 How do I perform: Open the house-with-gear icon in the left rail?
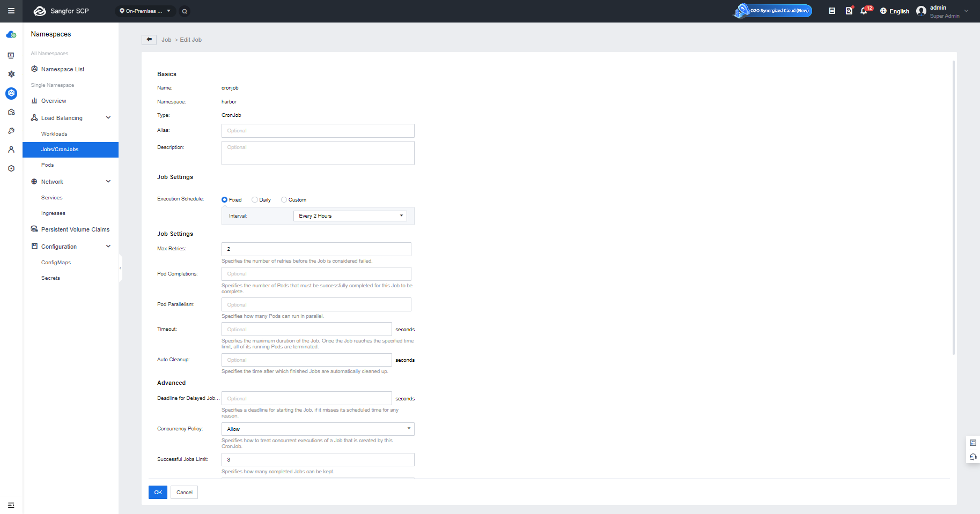pos(11,112)
